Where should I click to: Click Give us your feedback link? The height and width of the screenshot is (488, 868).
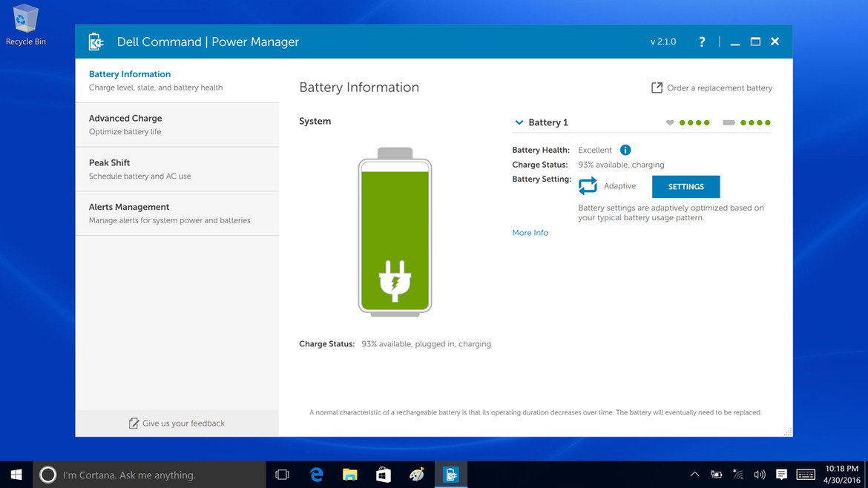[x=183, y=423]
